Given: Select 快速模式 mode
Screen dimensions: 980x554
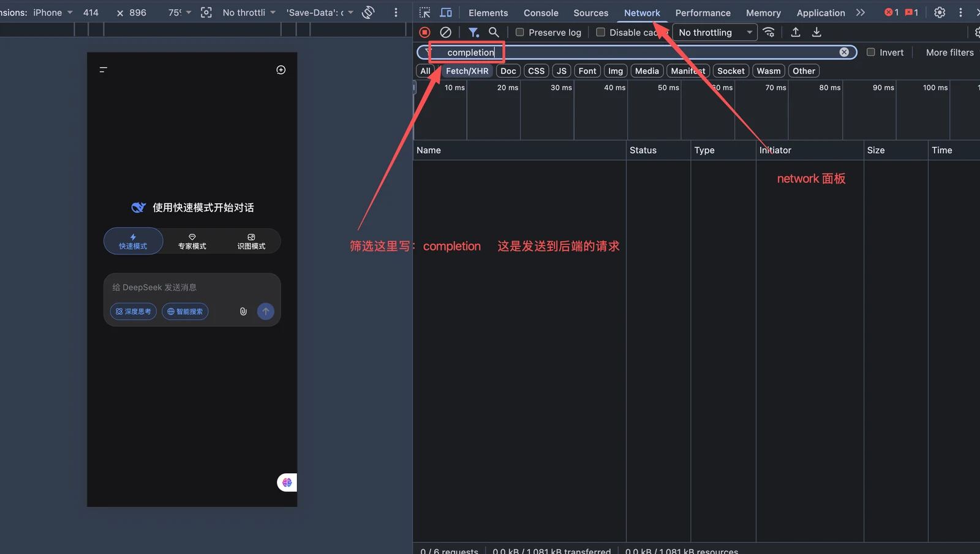Looking at the screenshot, I should 133,241.
